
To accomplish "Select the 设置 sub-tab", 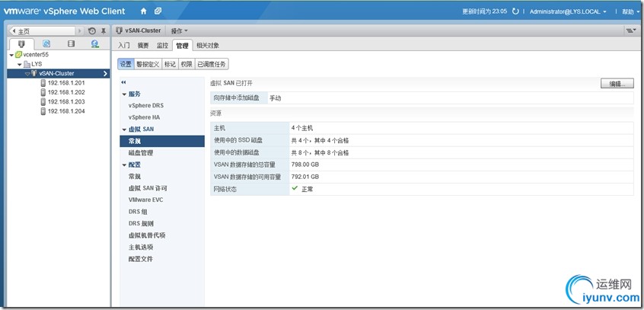I will tap(126, 64).
